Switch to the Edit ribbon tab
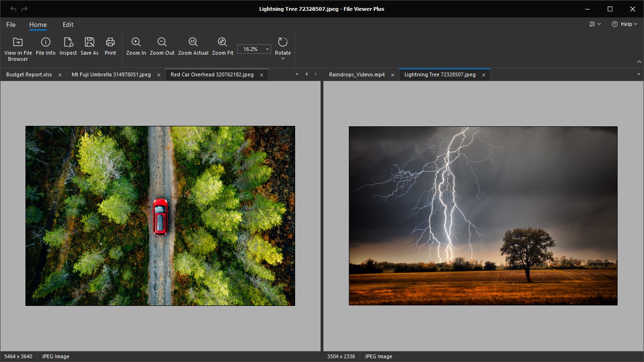The image size is (644, 362). pos(68,25)
